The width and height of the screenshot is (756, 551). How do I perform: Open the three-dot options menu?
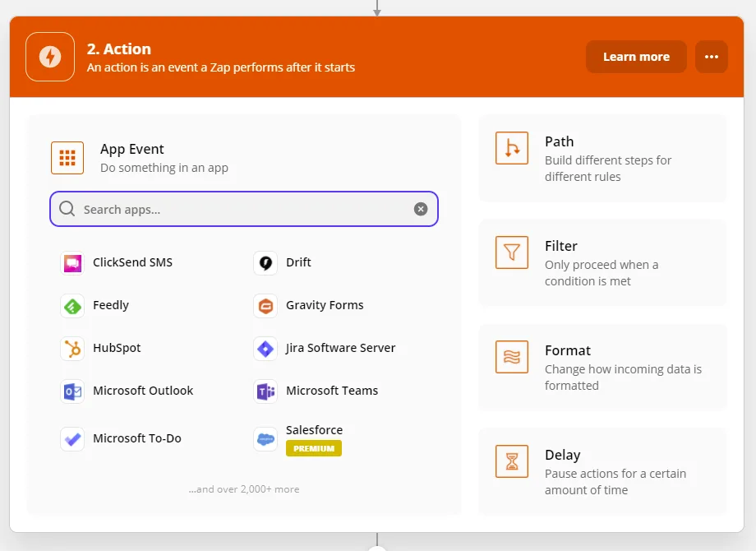(x=712, y=57)
